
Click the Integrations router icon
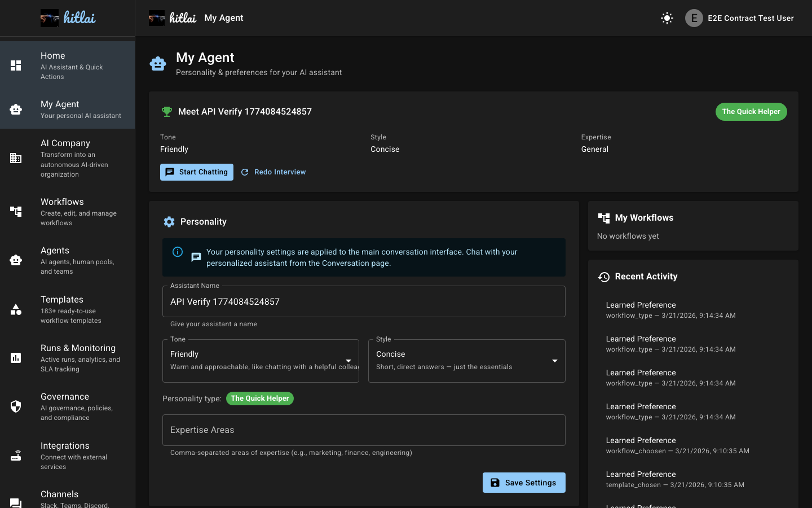tap(16, 456)
